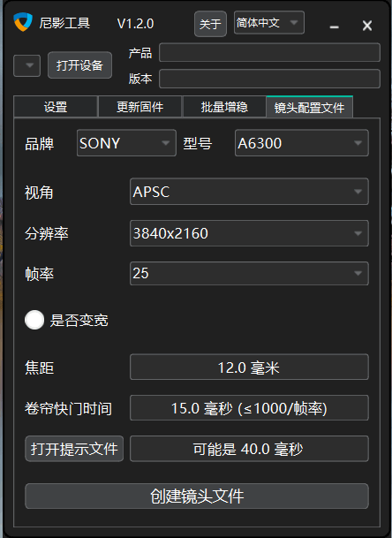Expand the device selection dropdown
Image resolution: width=392 pixels, height=538 pixels.
26,65
